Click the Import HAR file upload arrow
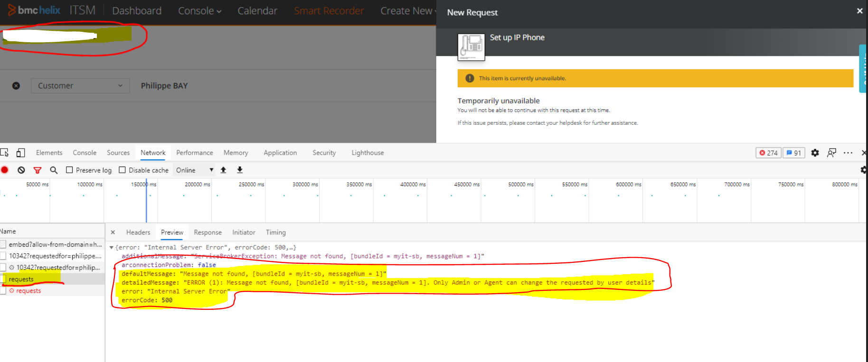868x362 pixels. [x=223, y=170]
